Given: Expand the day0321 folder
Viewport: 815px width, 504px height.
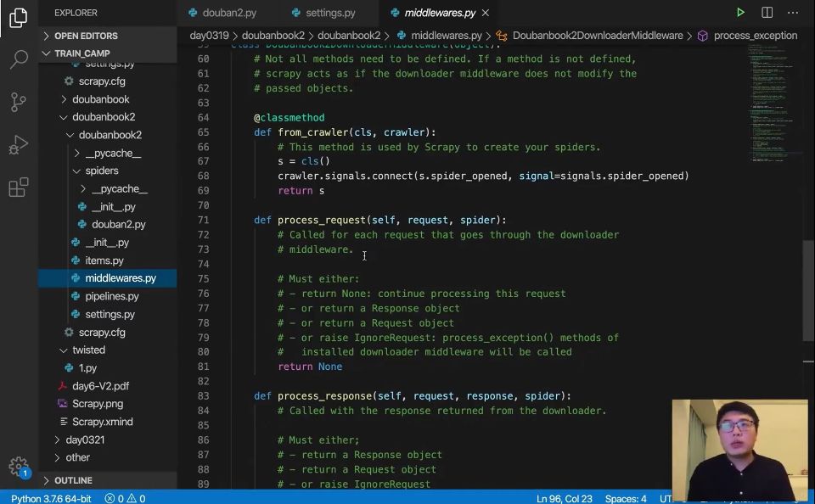Looking at the screenshot, I should click(85, 440).
